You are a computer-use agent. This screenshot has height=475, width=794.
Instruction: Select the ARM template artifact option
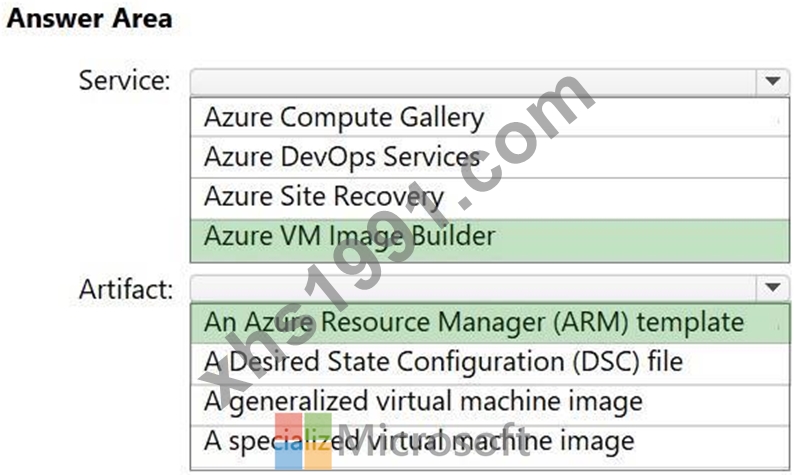(x=490, y=324)
